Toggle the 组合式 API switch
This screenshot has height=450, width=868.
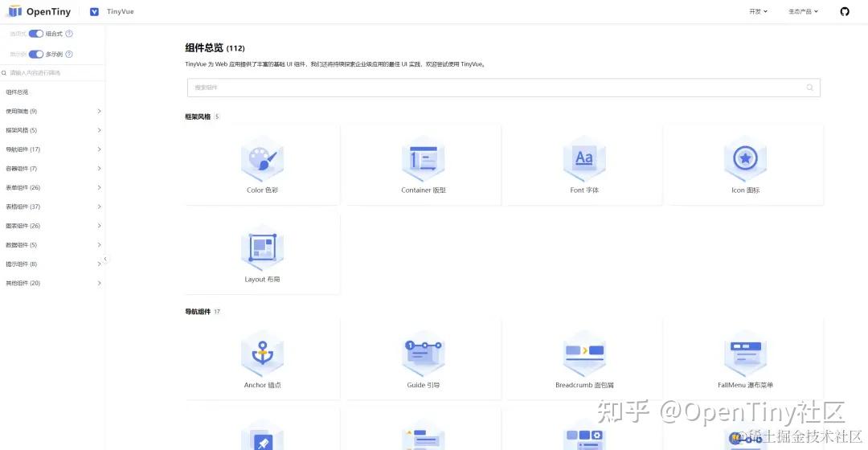pyautogui.click(x=36, y=34)
